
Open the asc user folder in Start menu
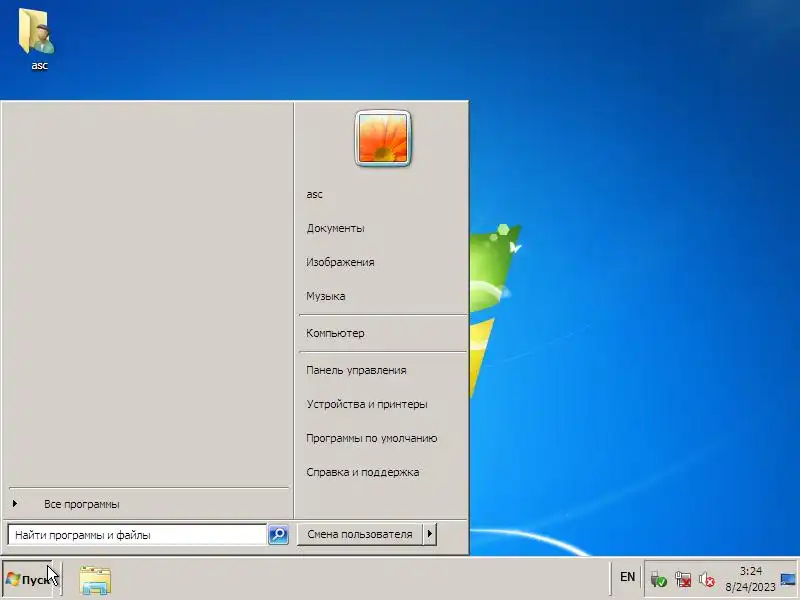point(314,194)
